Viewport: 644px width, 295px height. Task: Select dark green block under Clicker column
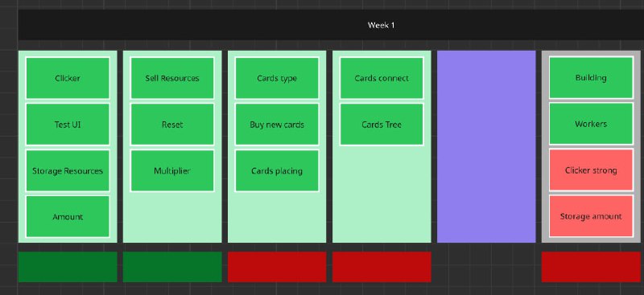pyautogui.click(x=68, y=267)
